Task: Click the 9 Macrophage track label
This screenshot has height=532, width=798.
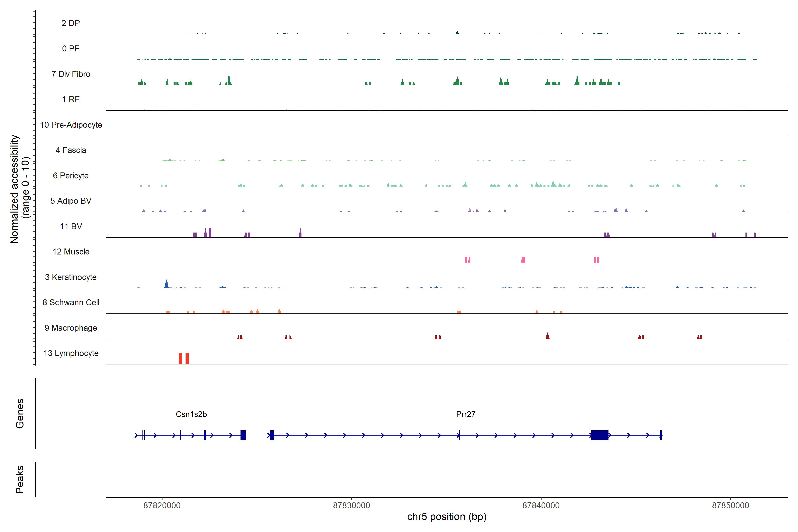Action: (x=70, y=328)
